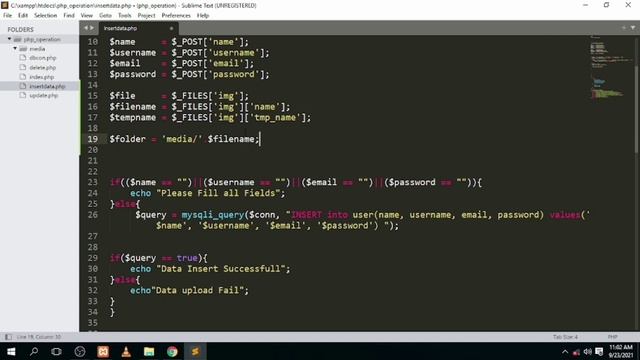Open the Windows Start menu
The height and width of the screenshot is (360, 640).
tap(11, 351)
